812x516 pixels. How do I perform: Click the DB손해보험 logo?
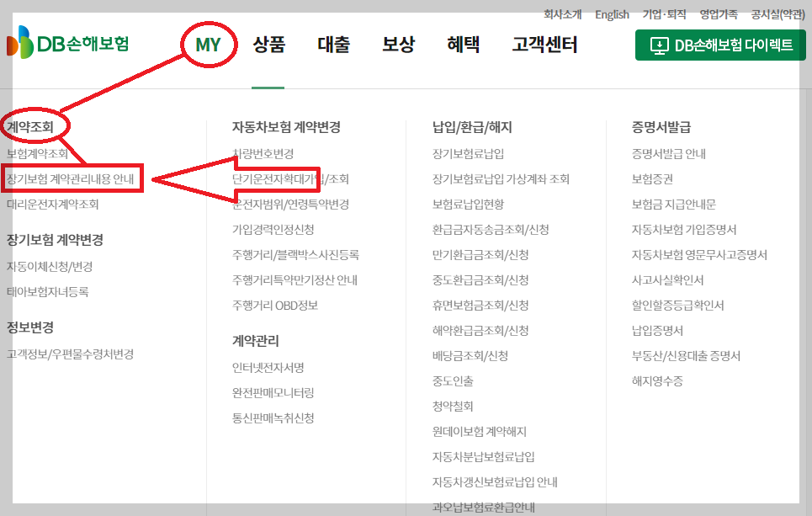(x=68, y=43)
